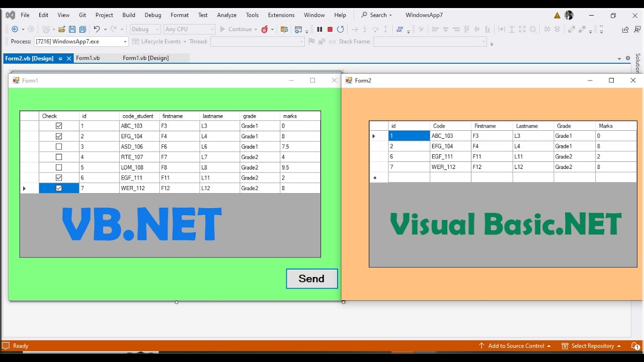Uncheck the checkbox in row with ABC_103

point(59,126)
